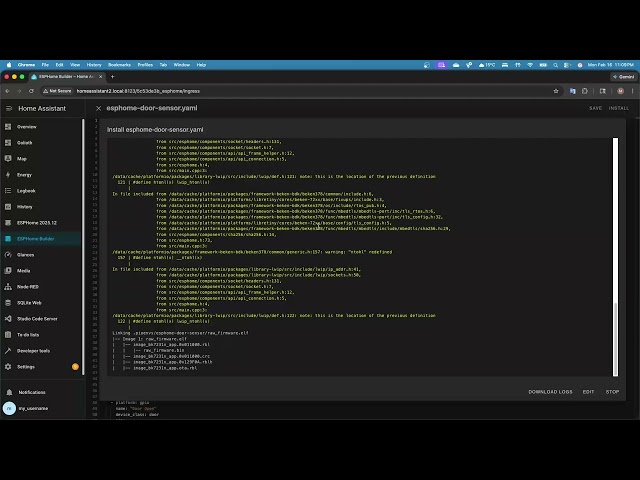Open macOS Spotlight search icon
Viewport: 640px width, 480px height.
[x=556, y=65]
